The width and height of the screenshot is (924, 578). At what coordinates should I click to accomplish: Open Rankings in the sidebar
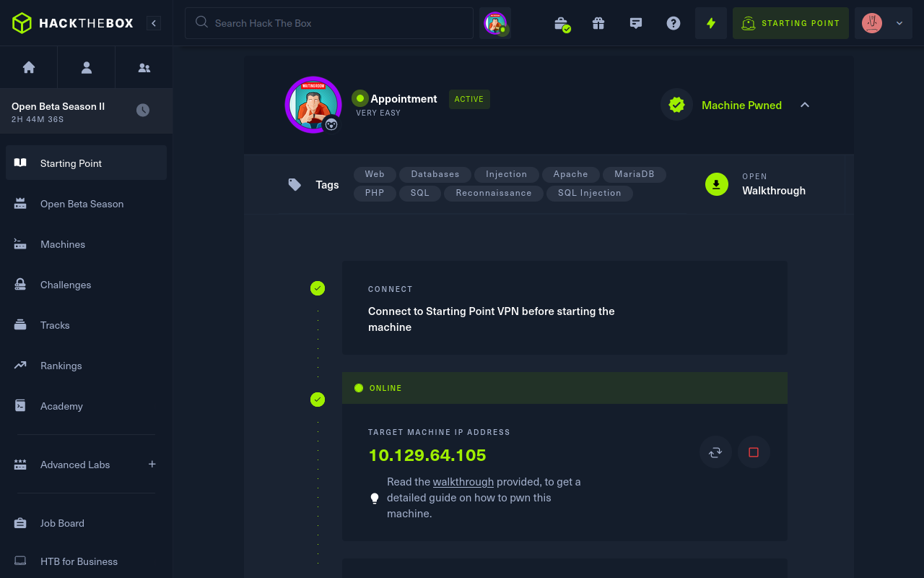[86, 366]
